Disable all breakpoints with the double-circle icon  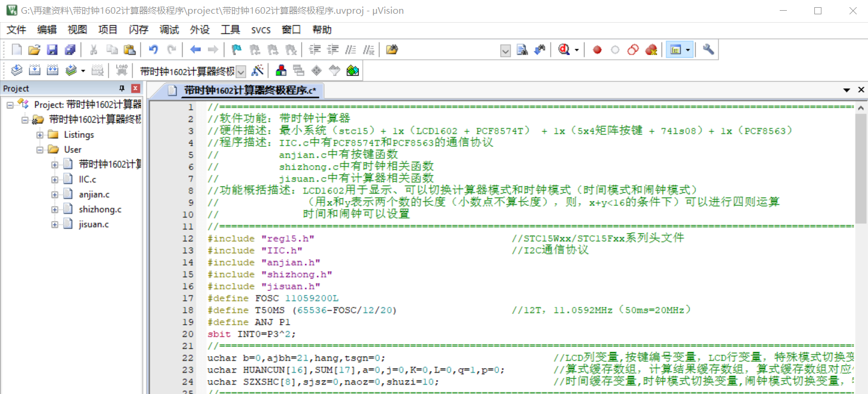point(633,50)
